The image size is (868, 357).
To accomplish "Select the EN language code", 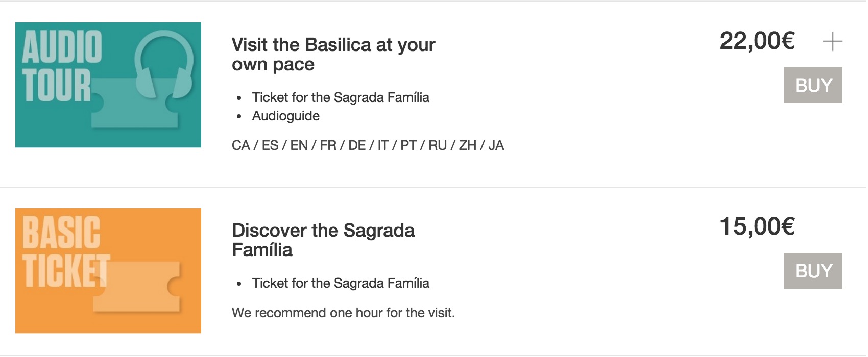I will click(299, 146).
